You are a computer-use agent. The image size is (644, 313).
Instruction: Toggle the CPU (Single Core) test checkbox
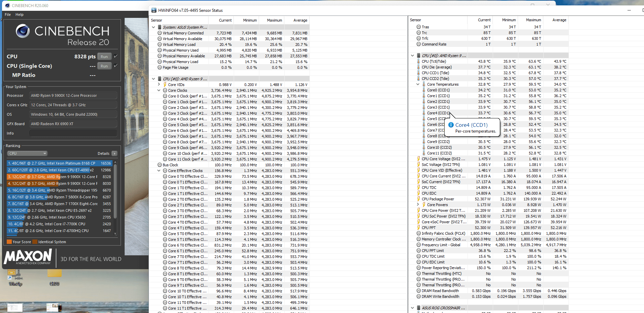(x=116, y=66)
